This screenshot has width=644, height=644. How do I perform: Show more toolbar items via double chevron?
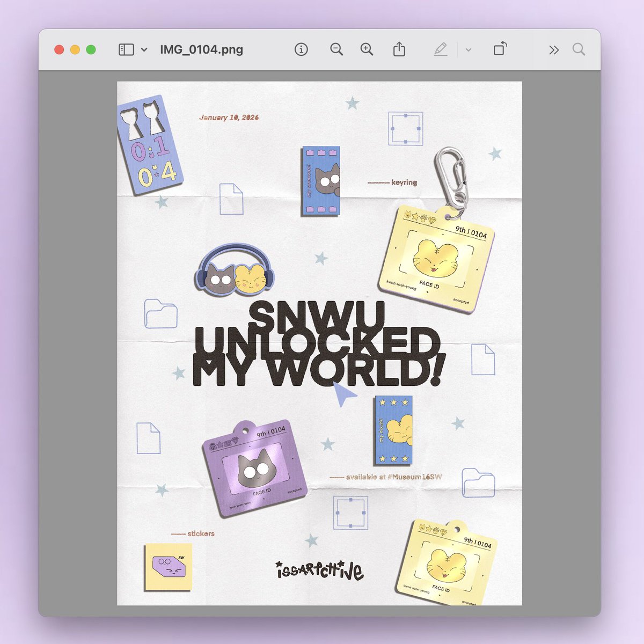pyautogui.click(x=554, y=50)
